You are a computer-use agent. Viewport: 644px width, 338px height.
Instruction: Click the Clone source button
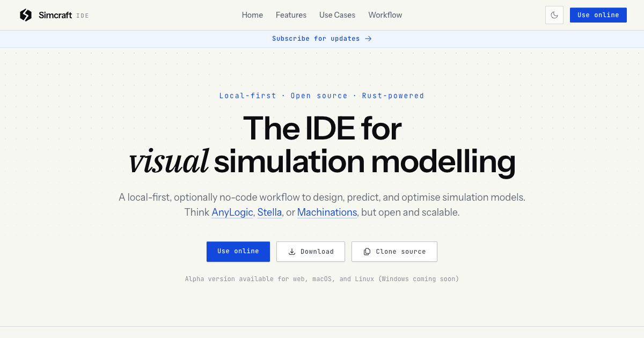pyautogui.click(x=394, y=252)
